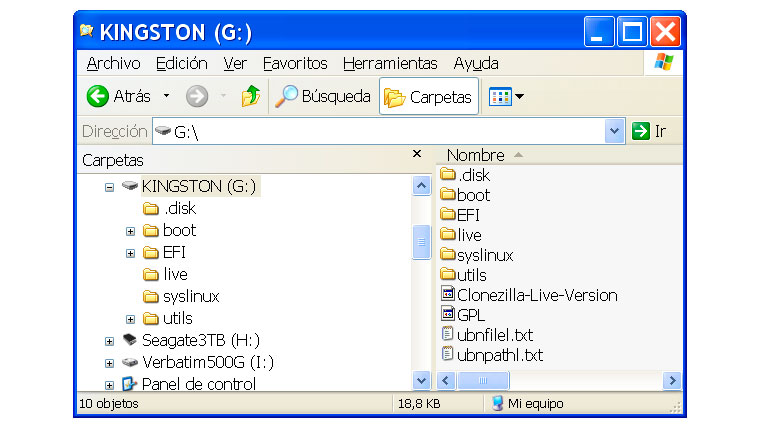This screenshot has width=760, height=430.
Task: Click the EFI folder icon in file list
Action: pyautogui.click(x=448, y=214)
